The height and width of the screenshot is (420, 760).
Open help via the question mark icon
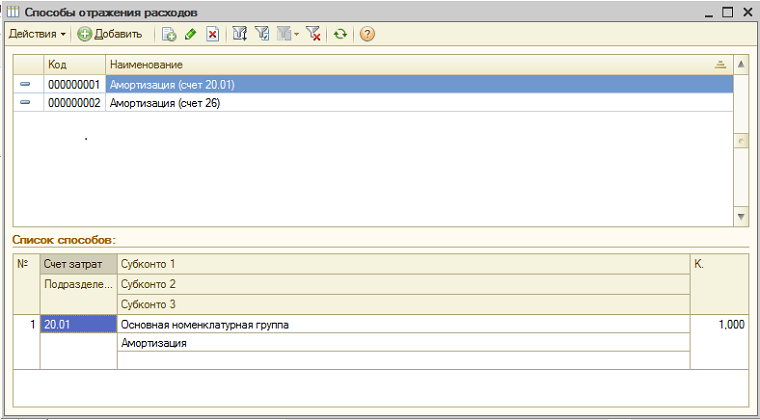(367, 34)
